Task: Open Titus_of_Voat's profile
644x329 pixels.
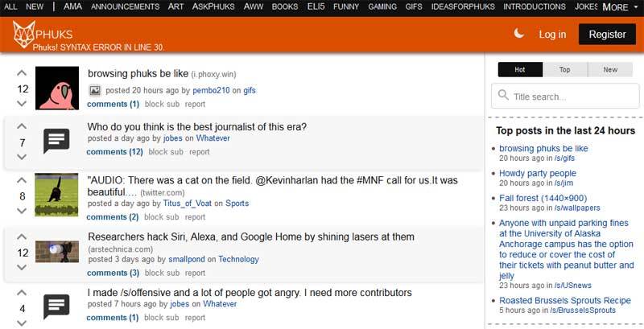Action: [188, 203]
